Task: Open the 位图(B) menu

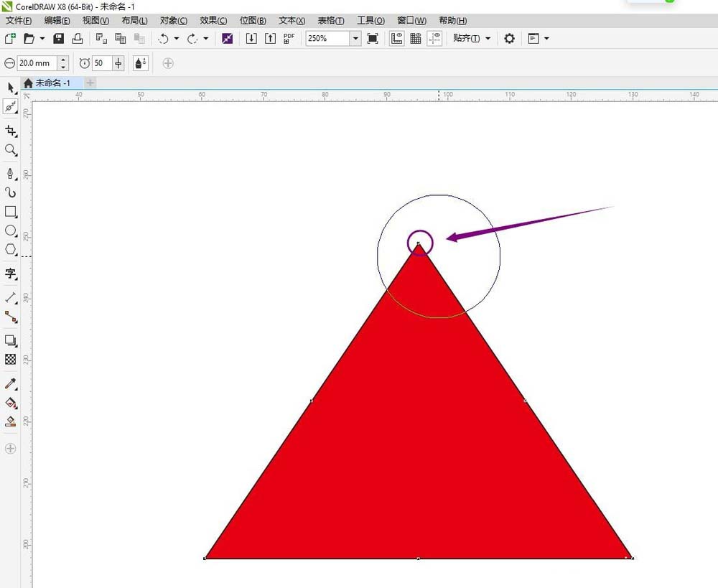Action: pos(253,21)
